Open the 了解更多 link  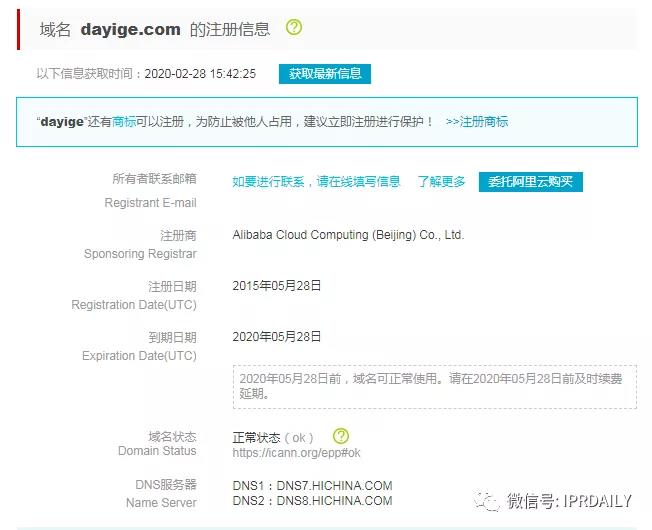point(442,182)
